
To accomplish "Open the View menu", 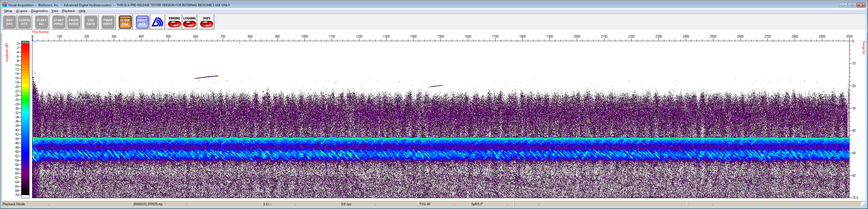I will [x=54, y=11].
